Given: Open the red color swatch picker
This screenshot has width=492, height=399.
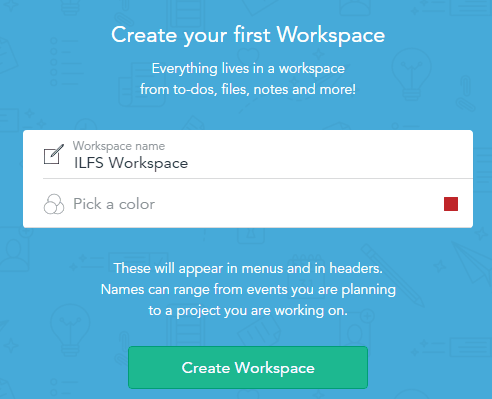Looking at the screenshot, I should tap(451, 204).
